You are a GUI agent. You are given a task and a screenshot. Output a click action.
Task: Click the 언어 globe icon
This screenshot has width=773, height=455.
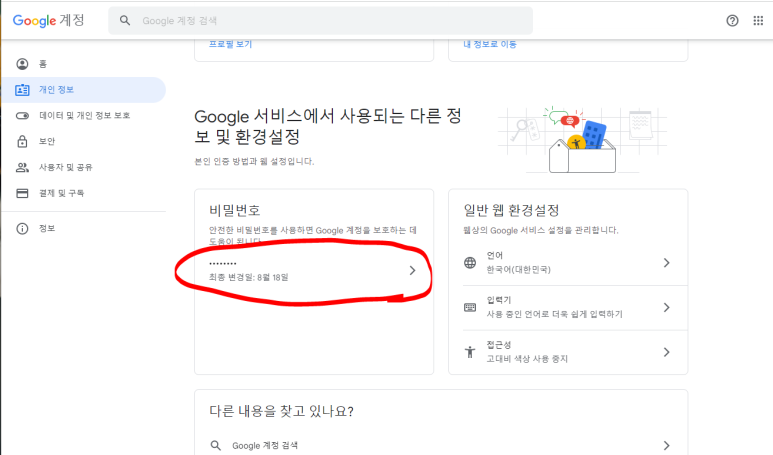(x=470, y=263)
